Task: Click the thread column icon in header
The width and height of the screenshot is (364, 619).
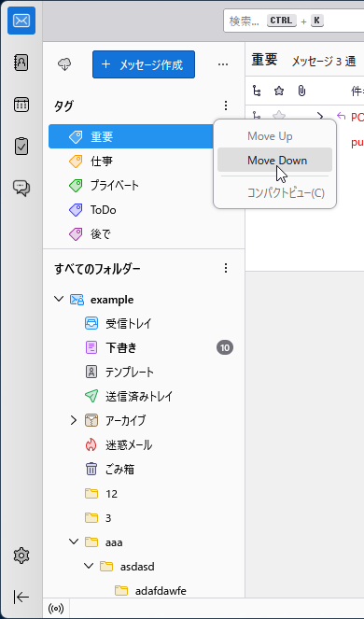Action: tap(257, 91)
